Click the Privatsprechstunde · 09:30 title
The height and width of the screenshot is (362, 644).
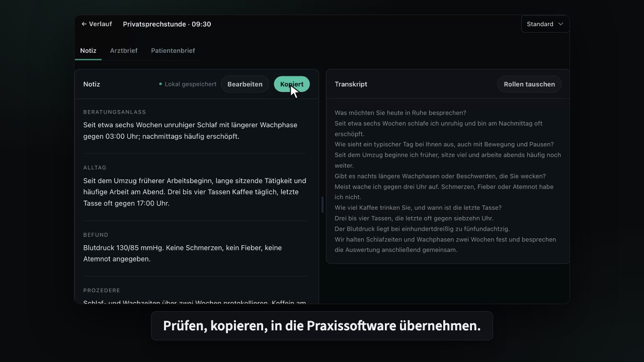point(167,24)
